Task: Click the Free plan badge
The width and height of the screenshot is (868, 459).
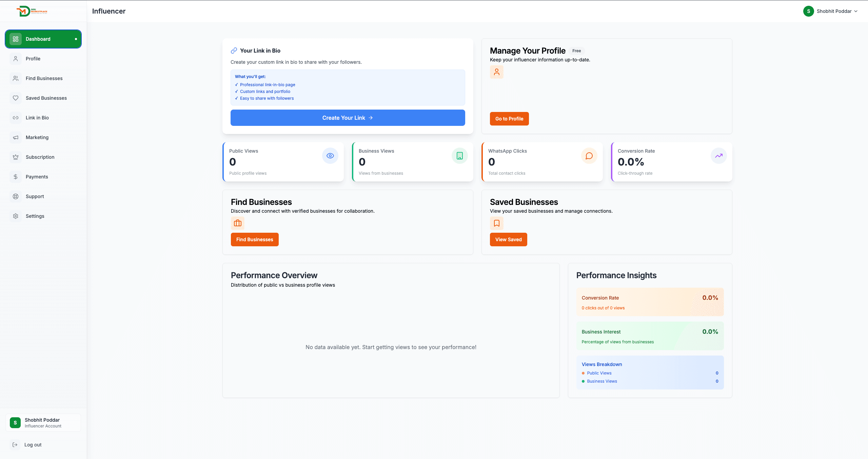Action: pyautogui.click(x=576, y=51)
